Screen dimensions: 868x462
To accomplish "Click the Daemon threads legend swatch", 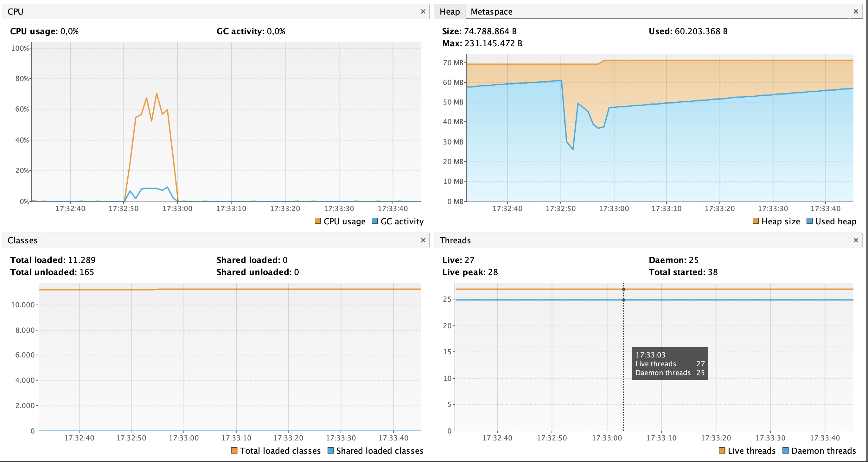I will pos(785,451).
